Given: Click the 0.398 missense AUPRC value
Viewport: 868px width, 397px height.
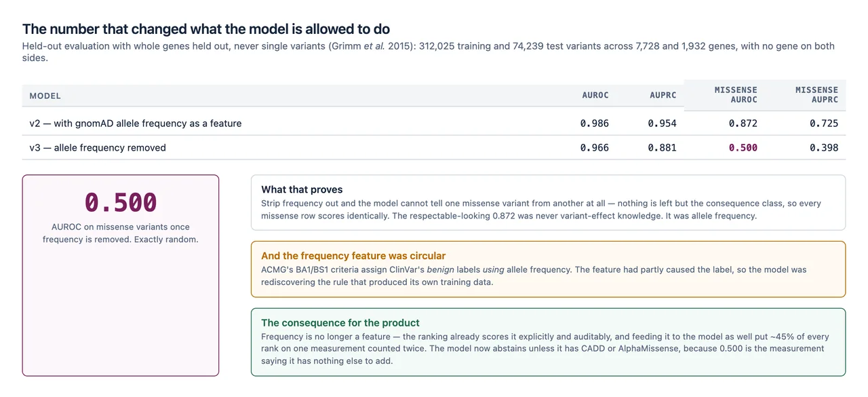Looking at the screenshot, I should pos(824,147).
